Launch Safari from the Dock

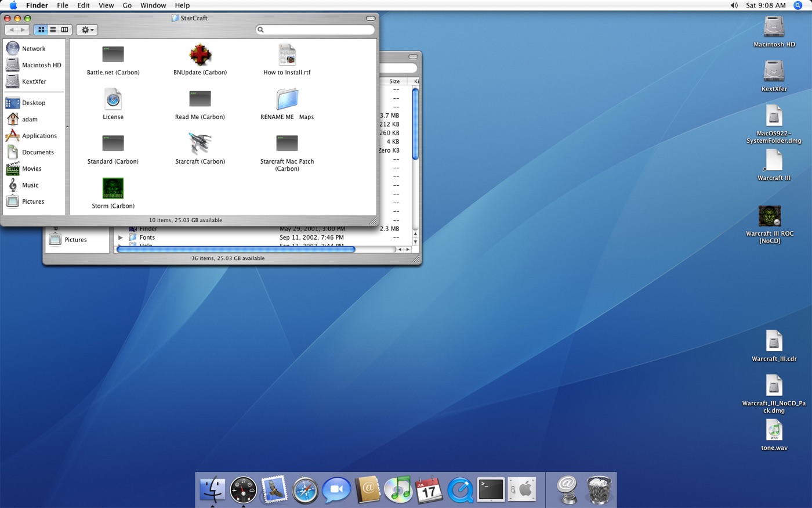coord(305,491)
